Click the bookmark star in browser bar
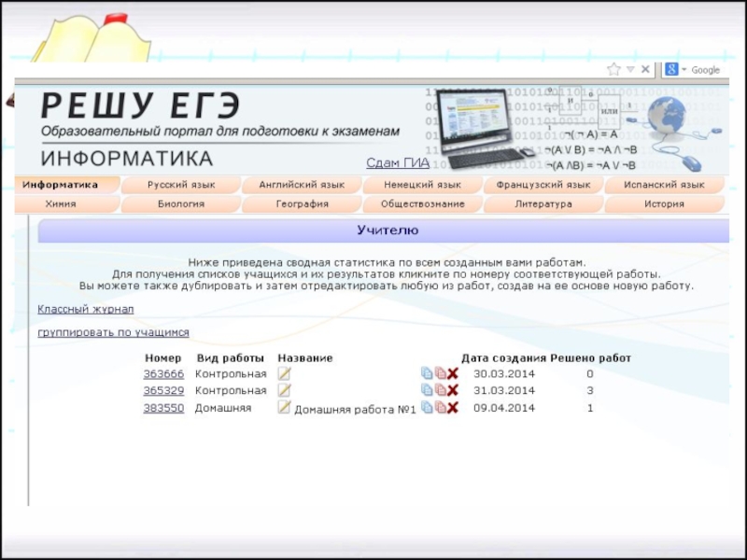 tap(613, 69)
